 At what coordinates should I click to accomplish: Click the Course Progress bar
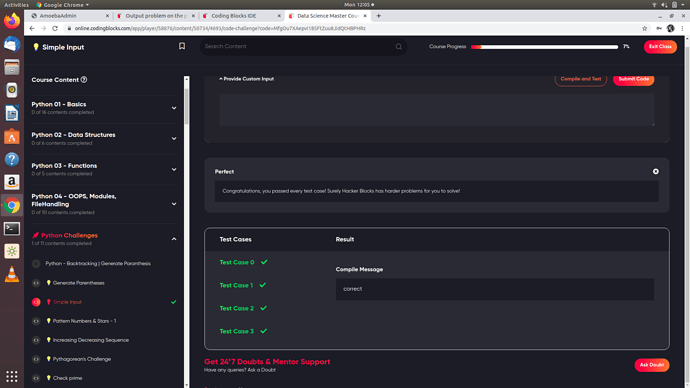pos(544,47)
